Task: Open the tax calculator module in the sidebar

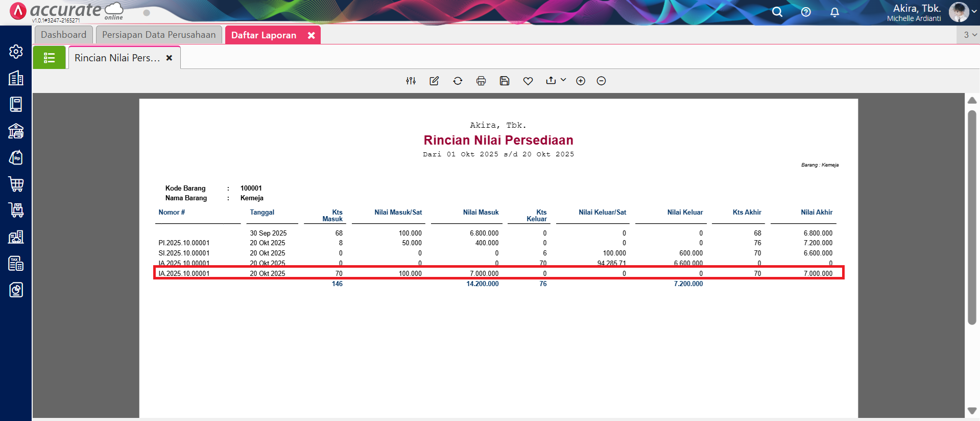Action: pyautogui.click(x=16, y=264)
